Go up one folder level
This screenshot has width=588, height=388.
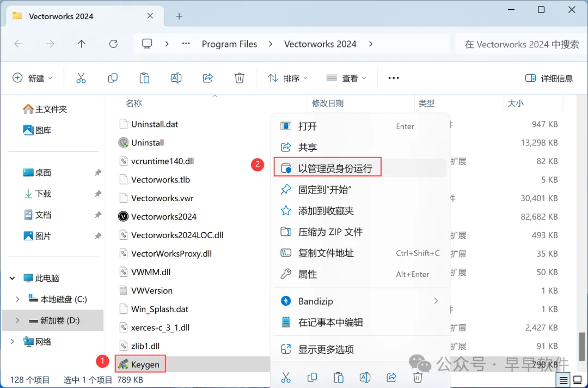[81, 44]
